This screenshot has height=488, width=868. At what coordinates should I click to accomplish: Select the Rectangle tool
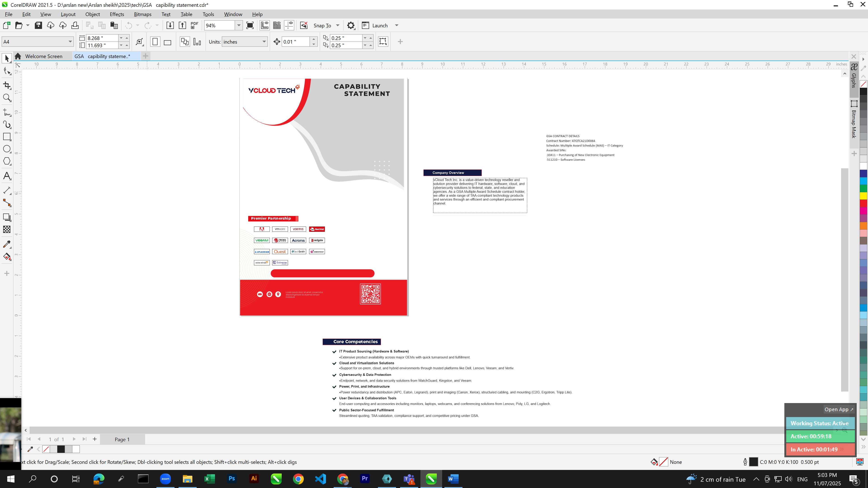tap(7, 137)
